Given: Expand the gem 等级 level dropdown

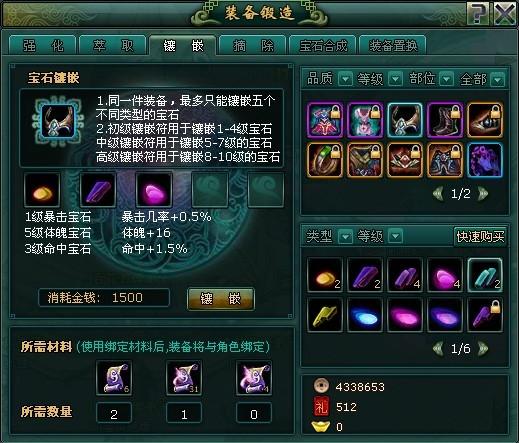Looking at the screenshot, I should [x=395, y=237].
